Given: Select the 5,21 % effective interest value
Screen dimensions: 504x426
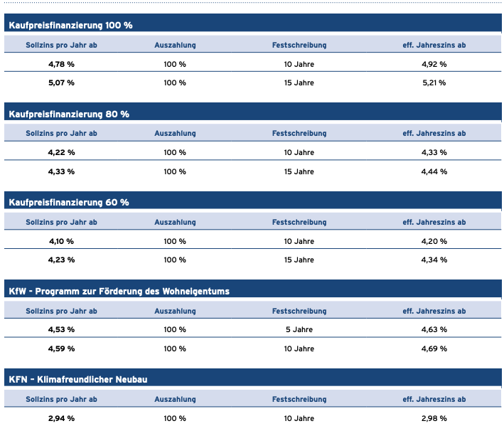Looking at the screenshot, I should click(x=434, y=83).
